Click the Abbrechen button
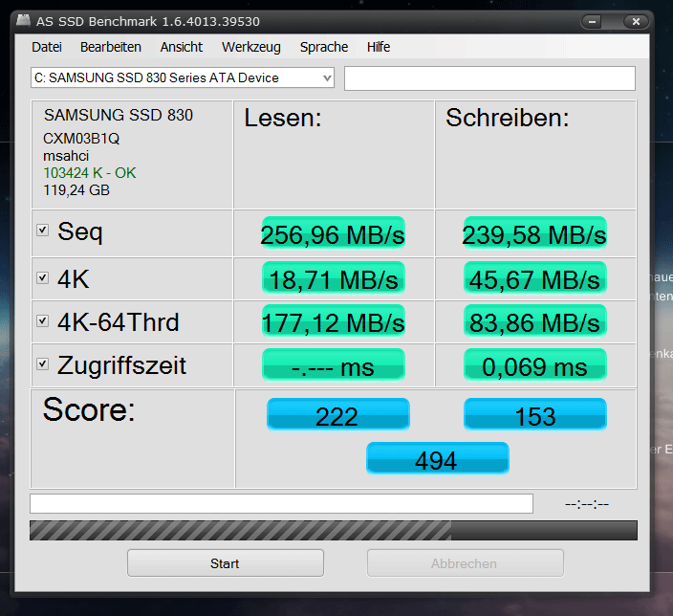The height and width of the screenshot is (616, 673). coord(466,563)
